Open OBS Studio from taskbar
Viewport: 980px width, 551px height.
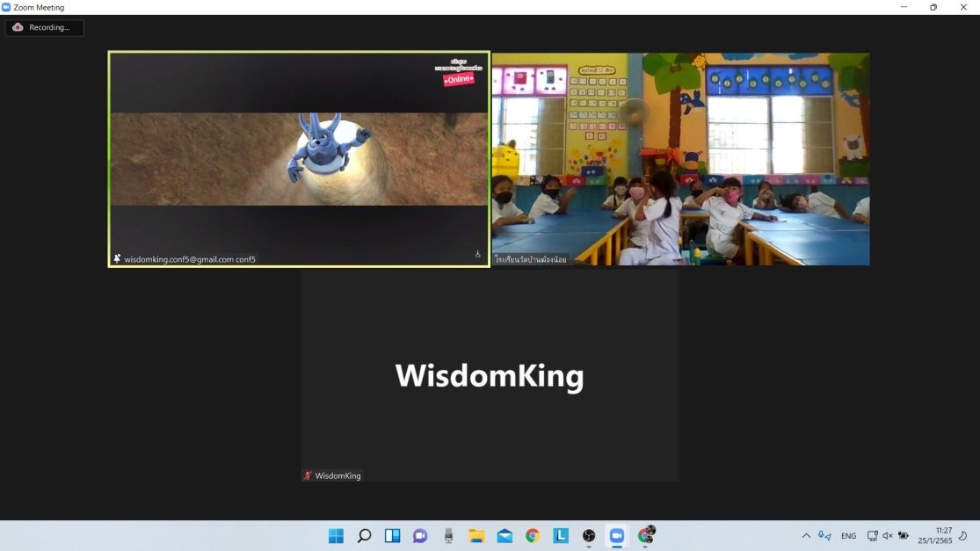point(589,535)
